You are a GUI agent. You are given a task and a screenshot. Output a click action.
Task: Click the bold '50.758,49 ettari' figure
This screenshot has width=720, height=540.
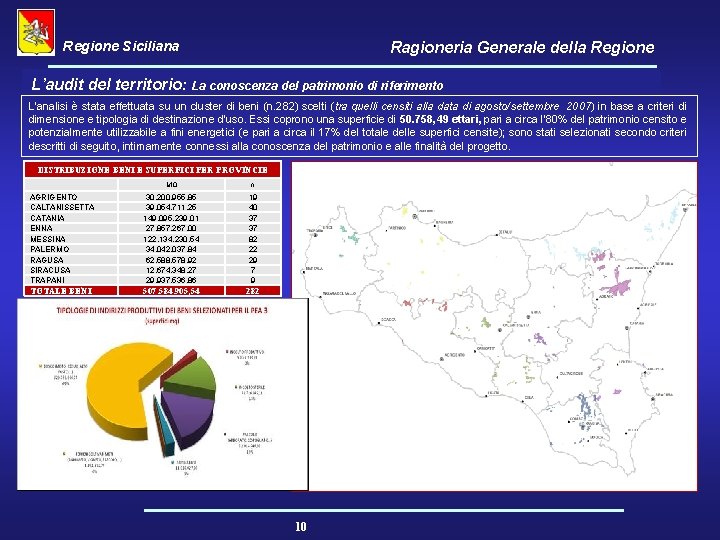point(440,119)
